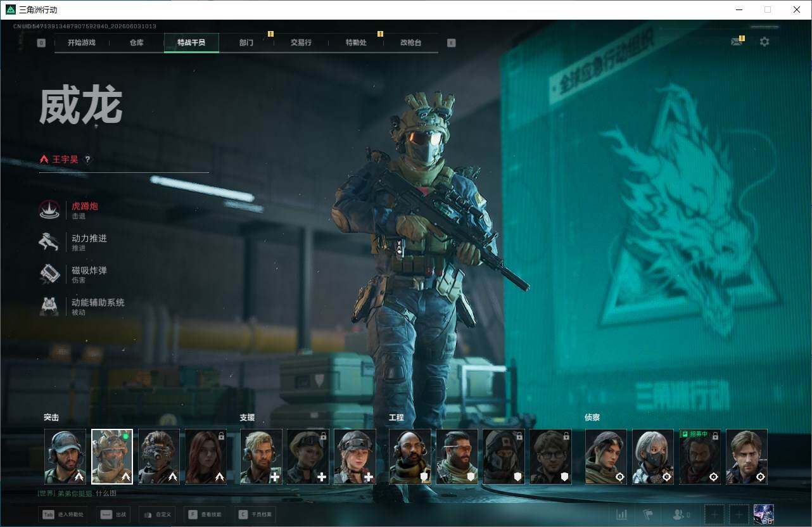Image resolution: width=812 pixels, height=527 pixels.
Task: Open the mail inbox icon
Action: coord(737,42)
